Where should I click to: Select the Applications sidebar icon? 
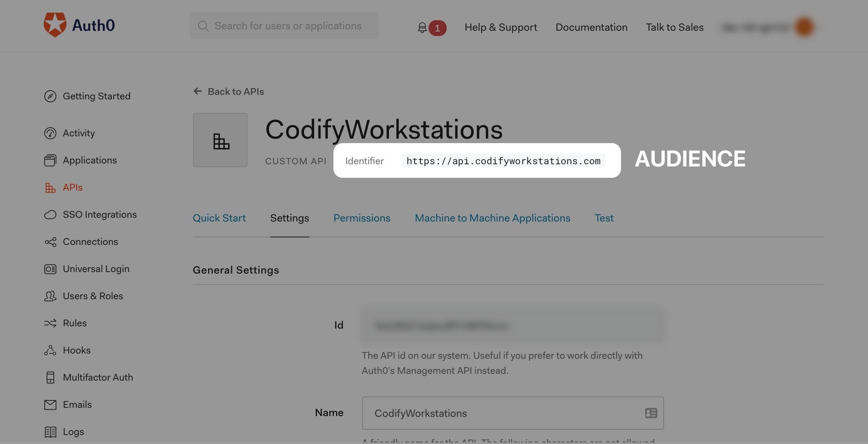tap(50, 160)
